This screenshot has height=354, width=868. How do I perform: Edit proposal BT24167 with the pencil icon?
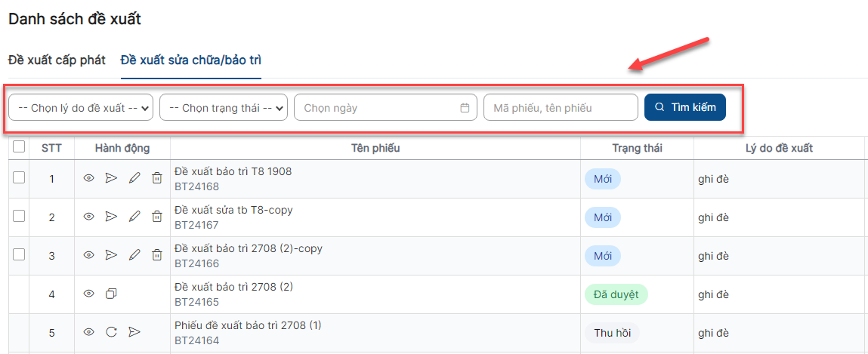tap(134, 217)
